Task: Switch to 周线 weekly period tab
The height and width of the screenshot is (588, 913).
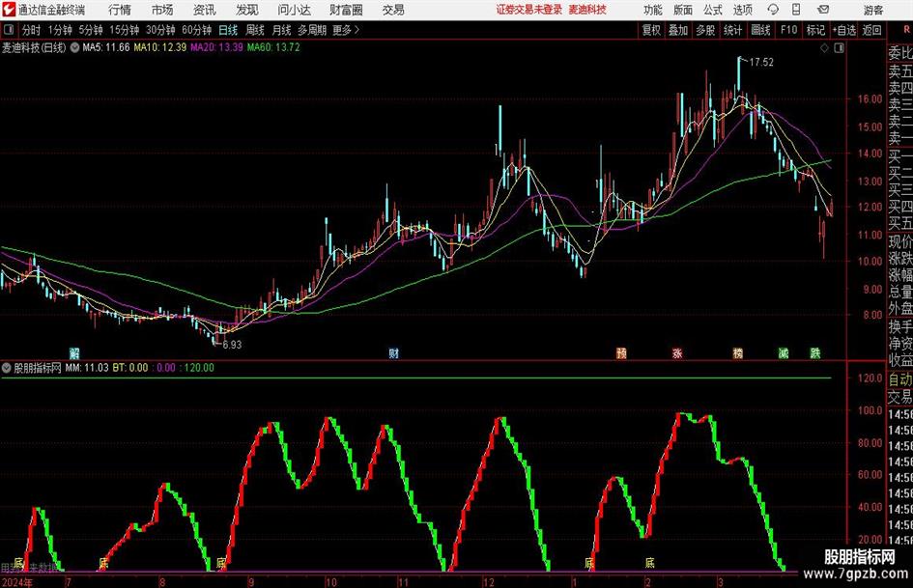Action: pyautogui.click(x=254, y=30)
